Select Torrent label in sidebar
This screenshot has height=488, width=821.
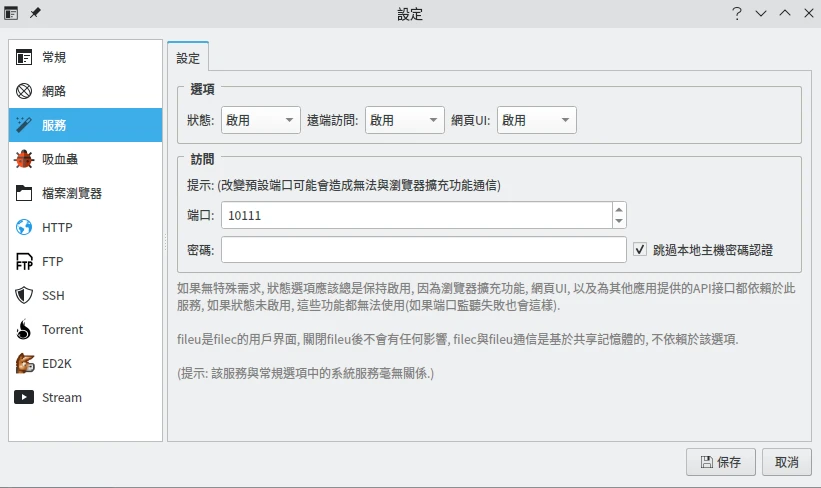tap(62, 329)
